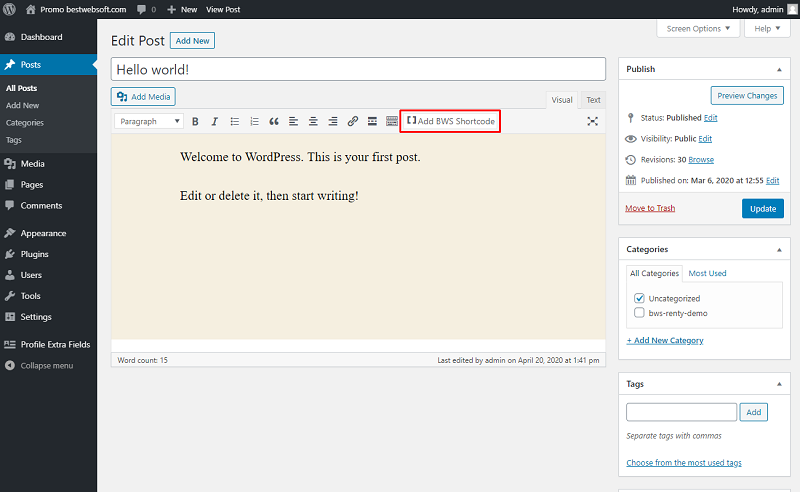Insert a numbered list

tap(254, 121)
